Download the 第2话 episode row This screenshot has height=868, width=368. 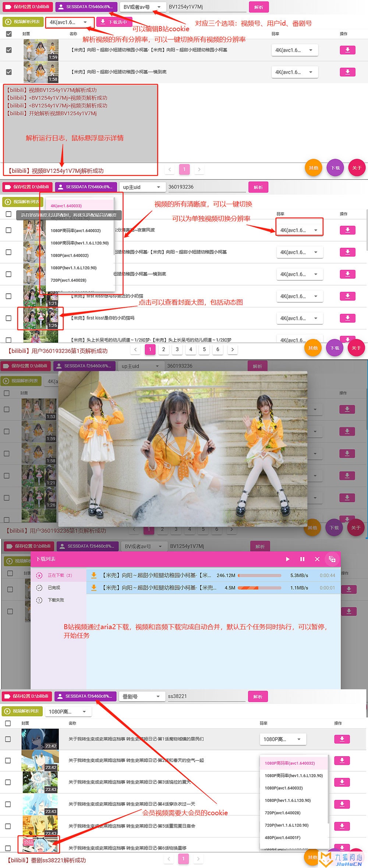pyautogui.click(x=342, y=760)
